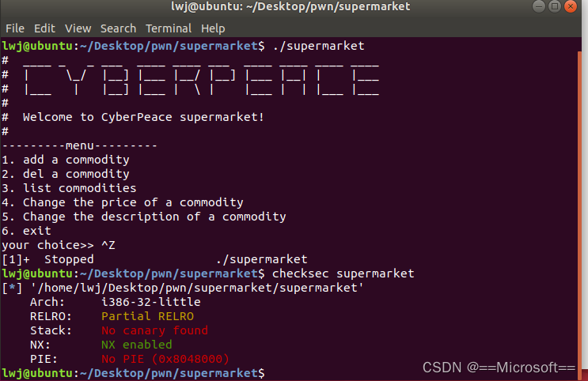Open the View menu
This screenshot has width=588, height=381.
78,28
